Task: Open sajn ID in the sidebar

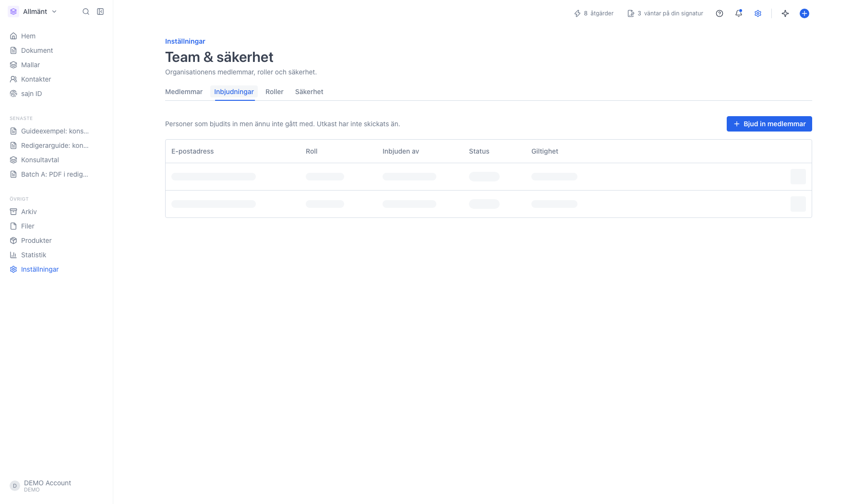Action: 56,94
